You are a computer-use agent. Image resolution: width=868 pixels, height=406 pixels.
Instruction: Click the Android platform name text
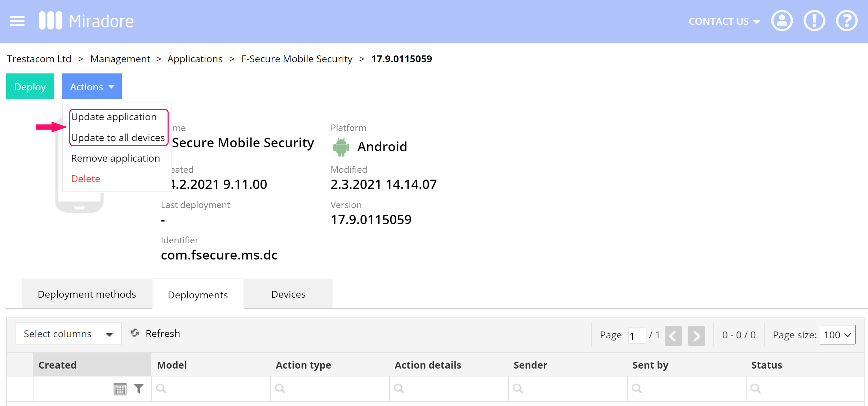tap(382, 146)
